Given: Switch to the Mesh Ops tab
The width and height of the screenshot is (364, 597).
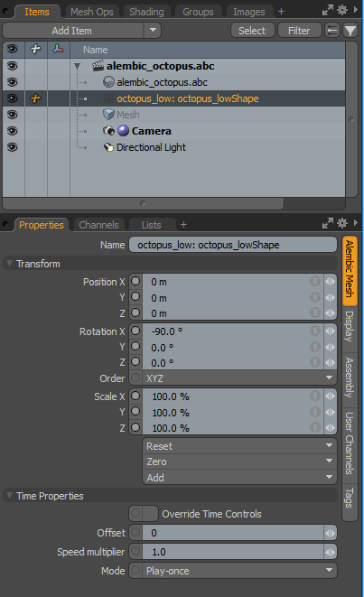Looking at the screenshot, I should coord(92,12).
